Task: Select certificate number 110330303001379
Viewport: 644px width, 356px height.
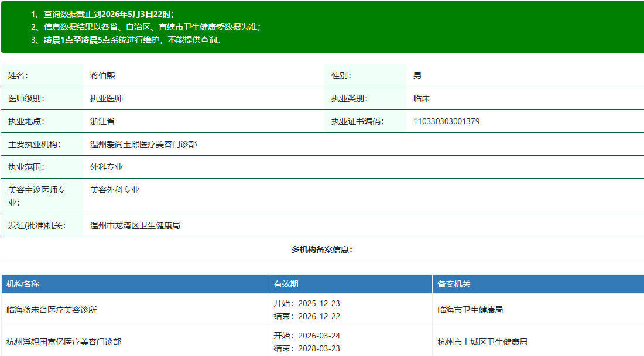Action: (x=447, y=122)
